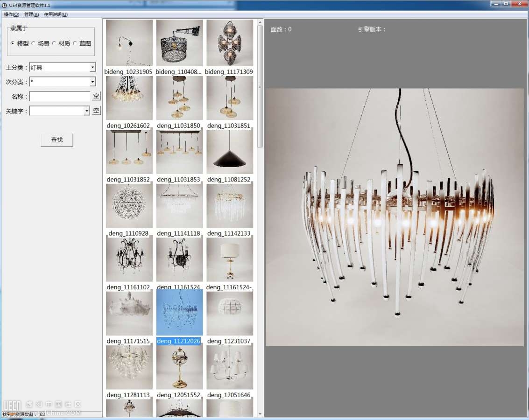
Task: Select the deng_11031853 thumbnail
Action: [179, 152]
